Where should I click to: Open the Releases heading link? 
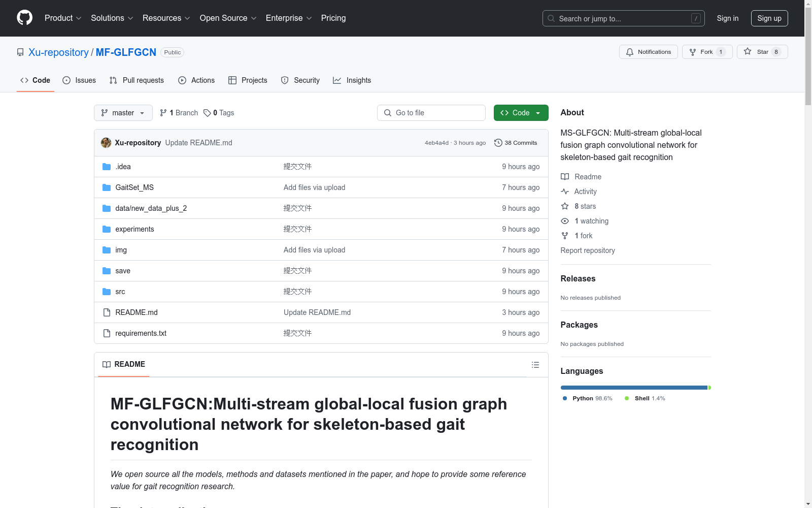coord(578,278)
